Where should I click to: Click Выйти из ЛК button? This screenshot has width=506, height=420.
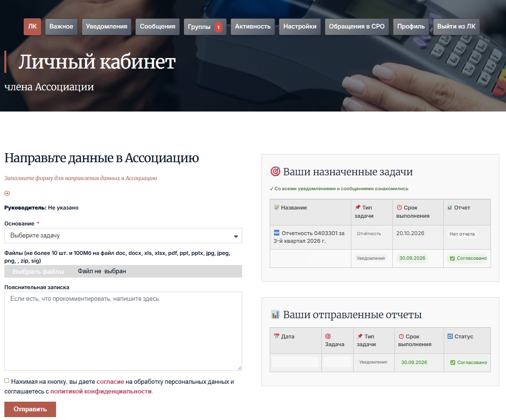[456, 27]
